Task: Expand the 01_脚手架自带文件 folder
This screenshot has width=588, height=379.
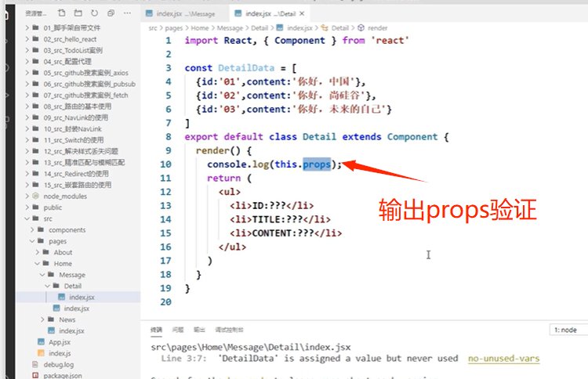Action: (x=72, y=27)
